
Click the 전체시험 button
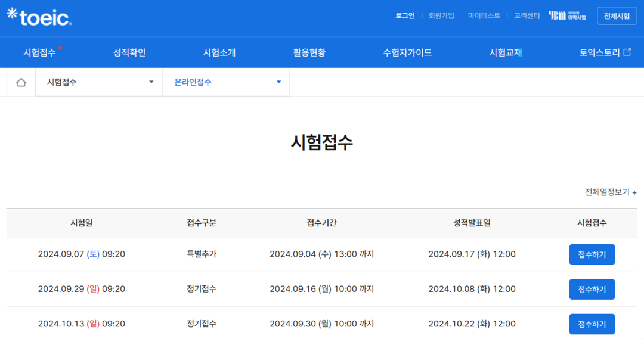(x=617, y=16)
